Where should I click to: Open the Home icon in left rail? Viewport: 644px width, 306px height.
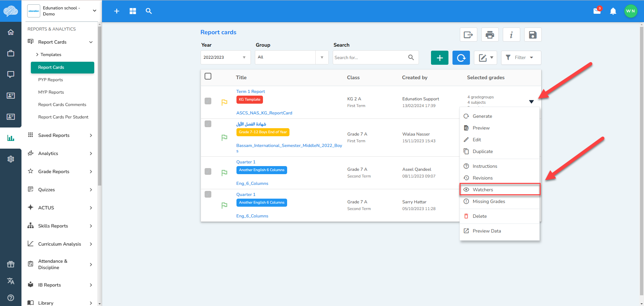tap(11, 32)
